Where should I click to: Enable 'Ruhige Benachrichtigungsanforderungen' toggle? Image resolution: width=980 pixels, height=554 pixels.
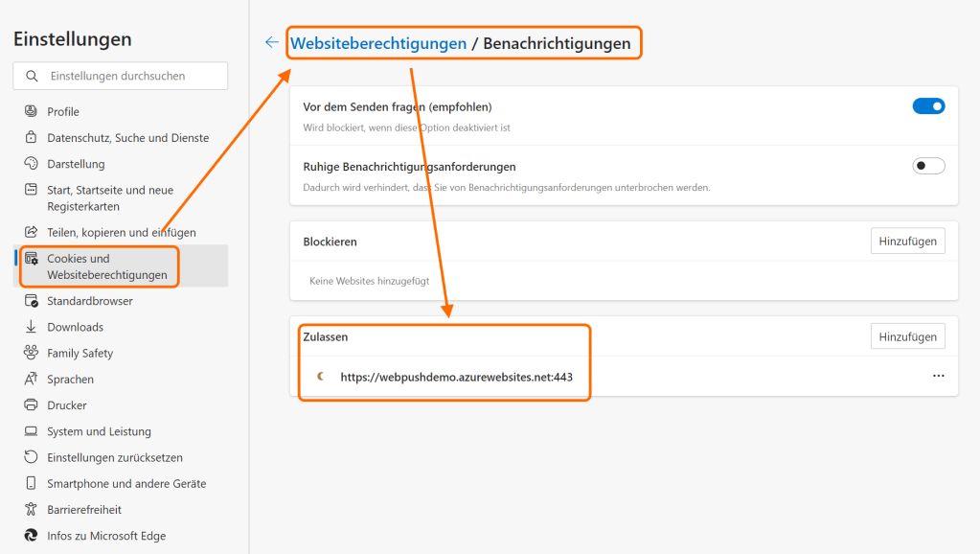click(x=928, y=166)
